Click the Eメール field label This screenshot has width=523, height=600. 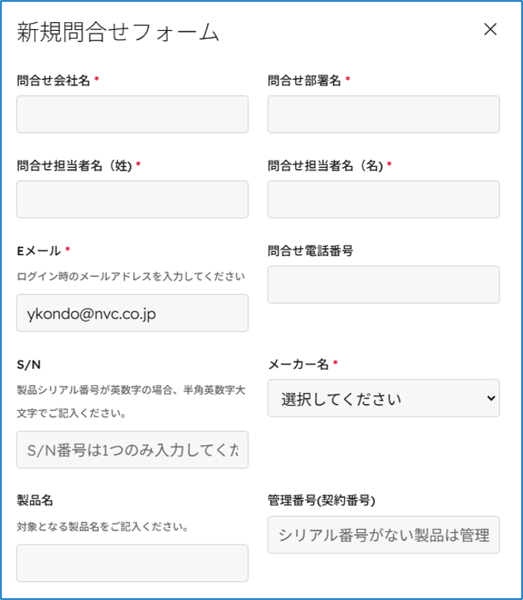[x=39, y=251]
